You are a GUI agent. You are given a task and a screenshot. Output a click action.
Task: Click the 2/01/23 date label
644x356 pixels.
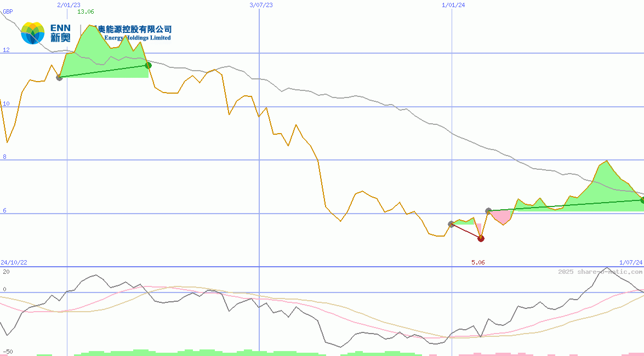[69, 4]
